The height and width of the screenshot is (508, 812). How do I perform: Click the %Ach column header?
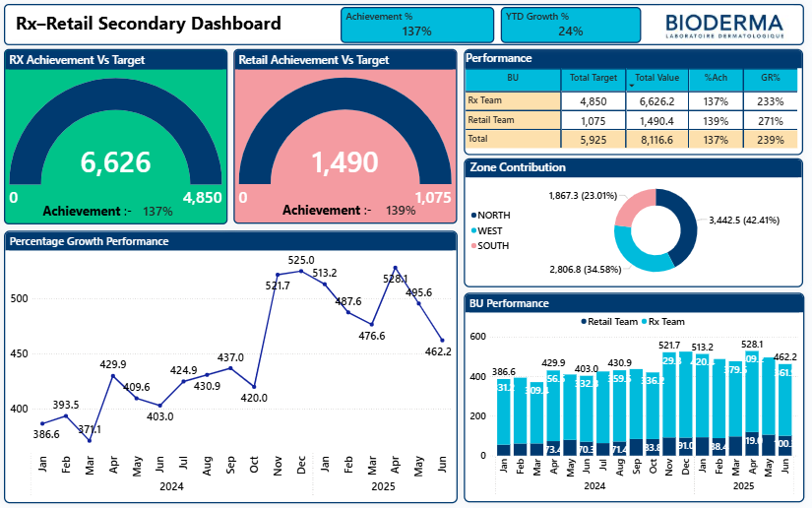click(x=716, y=78)
